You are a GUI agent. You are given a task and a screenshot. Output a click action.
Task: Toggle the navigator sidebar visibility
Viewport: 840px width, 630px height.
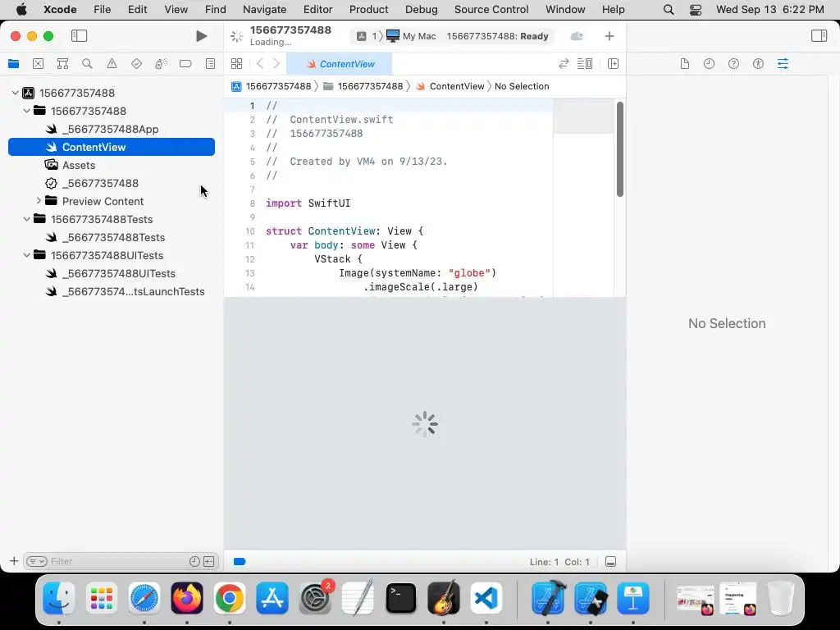[x=80, y=36]
